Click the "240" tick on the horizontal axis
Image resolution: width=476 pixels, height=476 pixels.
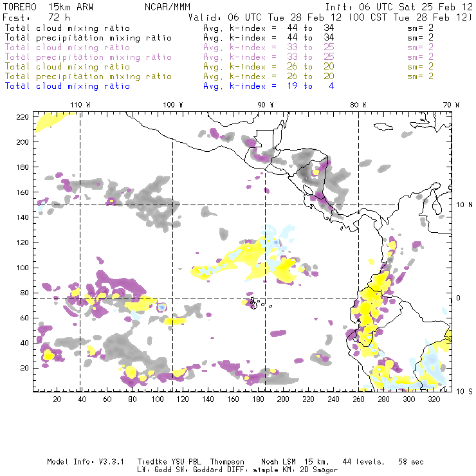point(333,399)
